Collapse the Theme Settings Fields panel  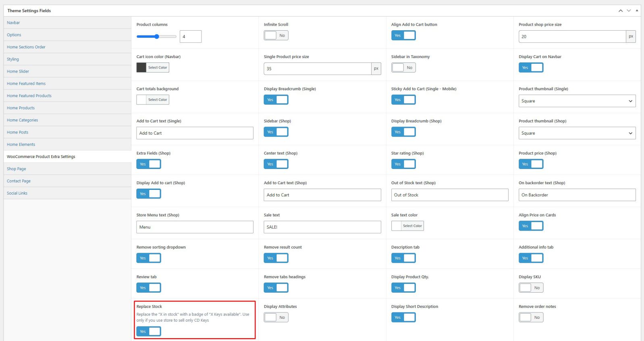pos(637,10)
